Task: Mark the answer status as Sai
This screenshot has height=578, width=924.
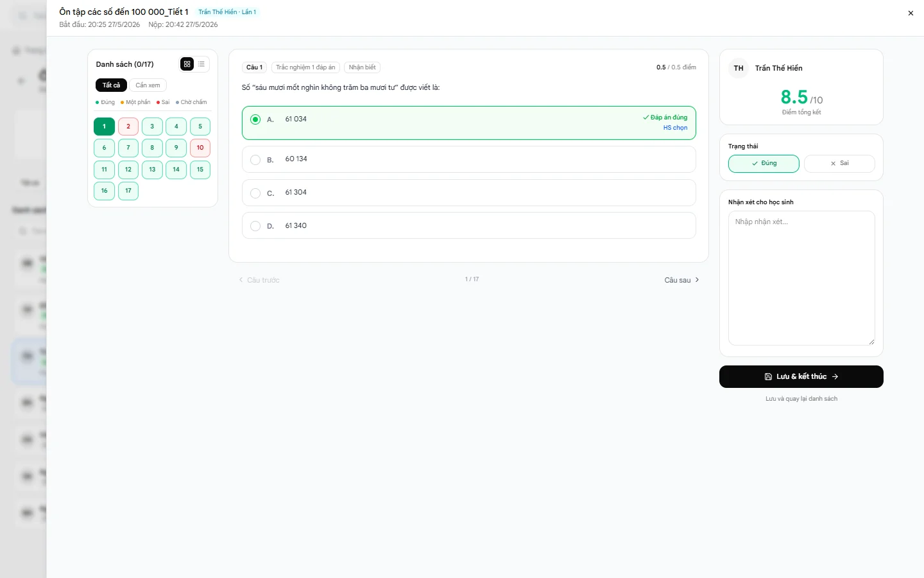Action: [839, 164]
